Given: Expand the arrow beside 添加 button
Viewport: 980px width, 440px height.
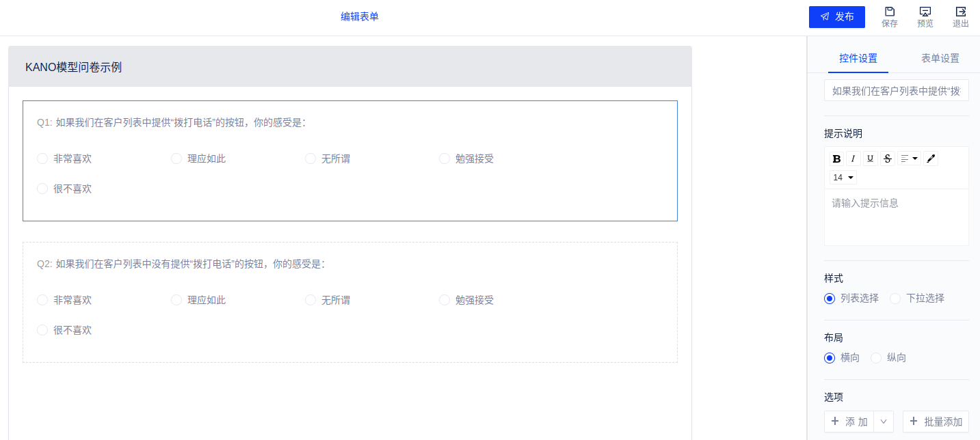Looking at the screenshot, I should tap(884, 422).
